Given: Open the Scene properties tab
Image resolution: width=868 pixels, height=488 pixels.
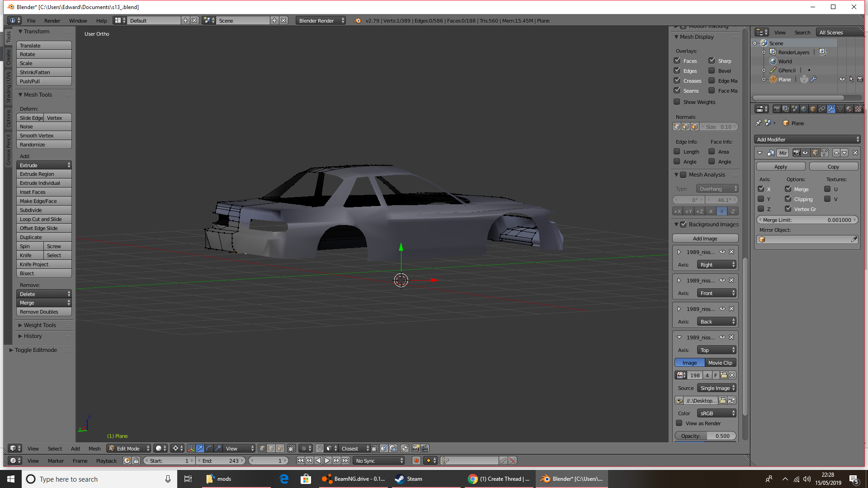Looking at the screenshot, I should point(795,109).
